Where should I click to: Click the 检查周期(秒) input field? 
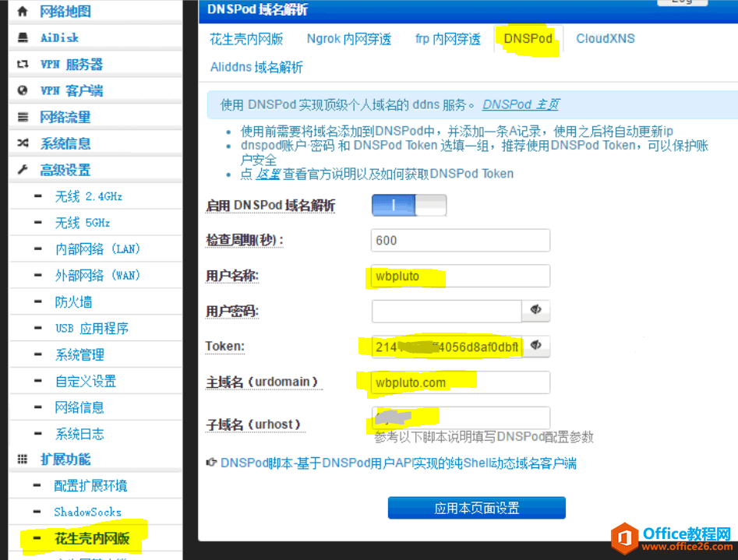(x=461, y=241)
